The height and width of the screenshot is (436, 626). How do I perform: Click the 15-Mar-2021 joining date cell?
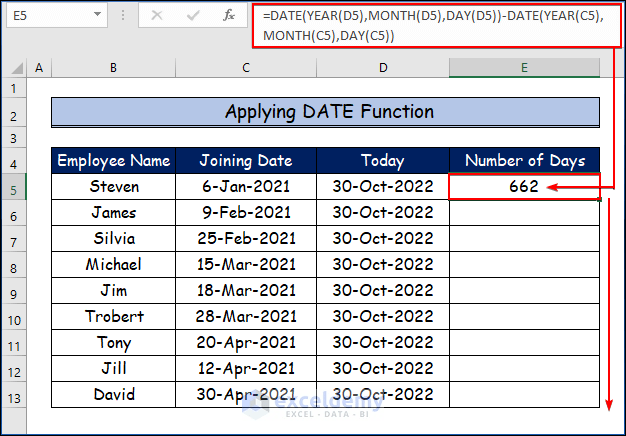[x=246, y=264]
